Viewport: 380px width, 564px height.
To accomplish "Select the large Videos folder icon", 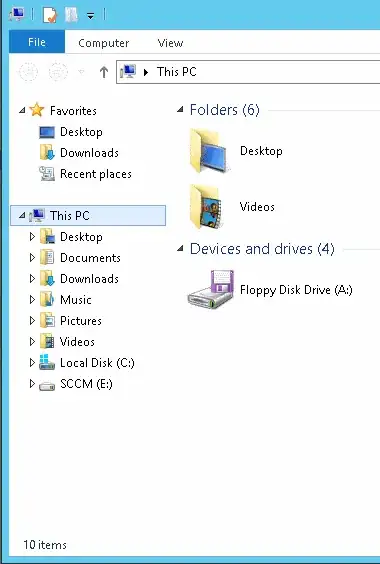I will [x=206, y=207].
